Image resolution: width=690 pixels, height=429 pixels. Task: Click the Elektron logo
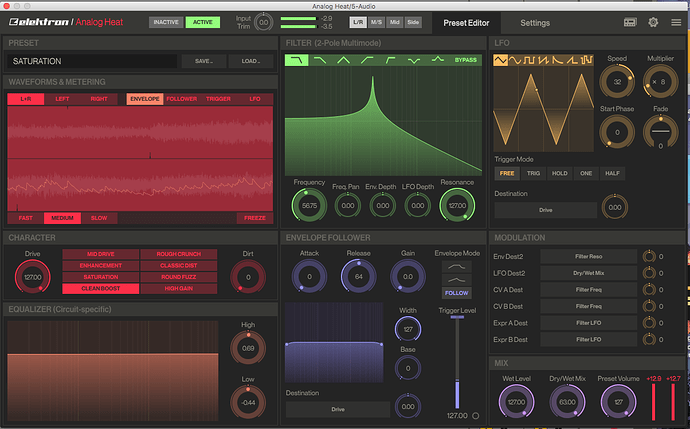tap(38, 22)
